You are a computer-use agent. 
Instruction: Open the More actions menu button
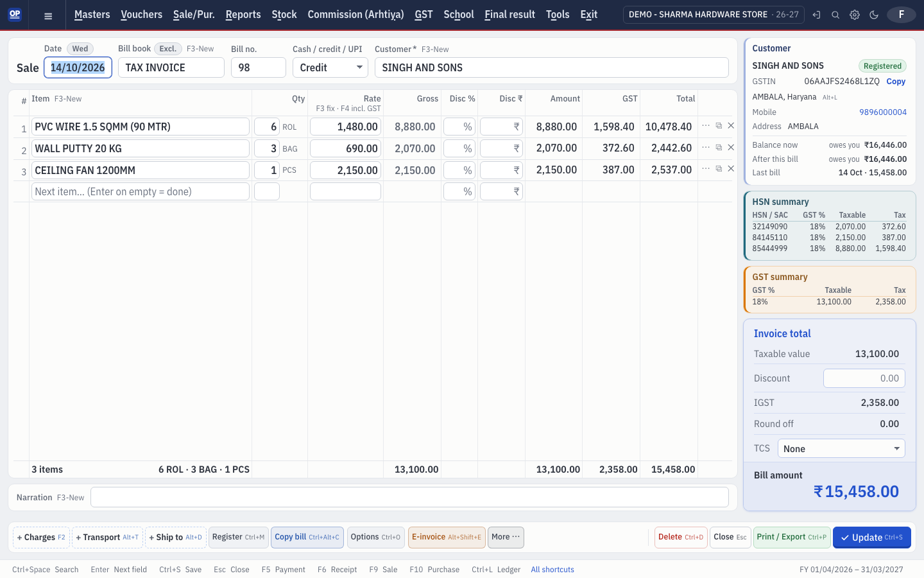[506, 538]
